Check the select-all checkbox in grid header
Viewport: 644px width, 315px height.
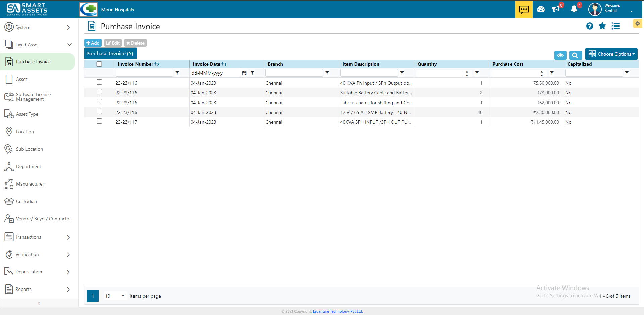[99, 64]
